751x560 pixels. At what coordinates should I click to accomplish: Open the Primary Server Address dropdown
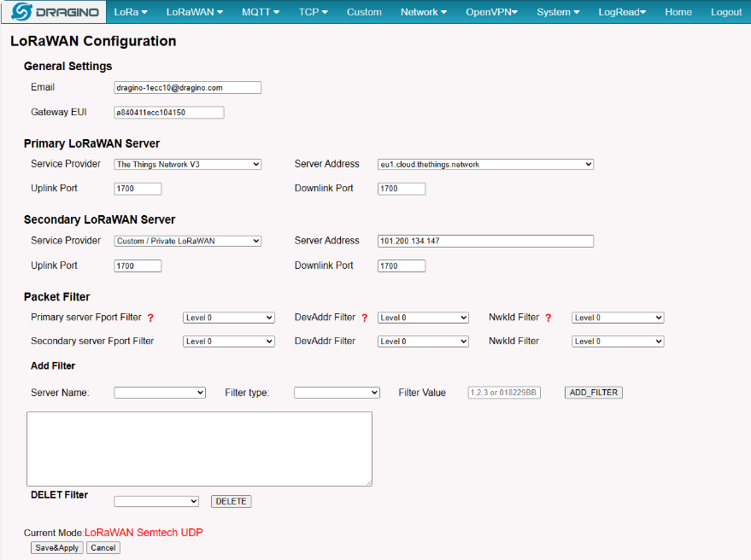(485, 164)
